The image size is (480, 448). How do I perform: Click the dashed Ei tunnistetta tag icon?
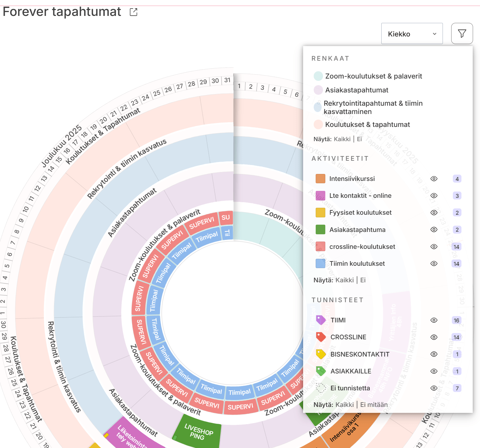pyautogui.click(x=321, y=388)
